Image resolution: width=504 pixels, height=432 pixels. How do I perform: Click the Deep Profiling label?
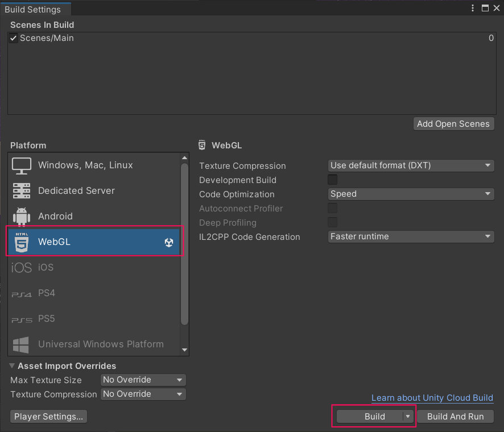pos(228,223)
